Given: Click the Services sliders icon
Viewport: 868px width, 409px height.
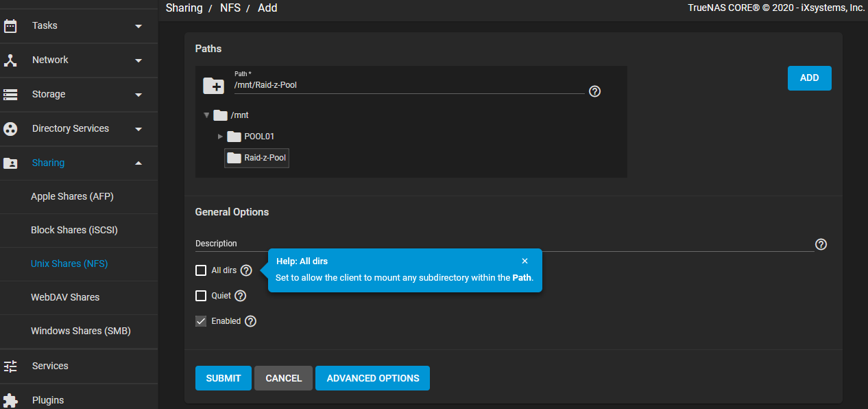Looking at the screenshot, I should 10,366.
